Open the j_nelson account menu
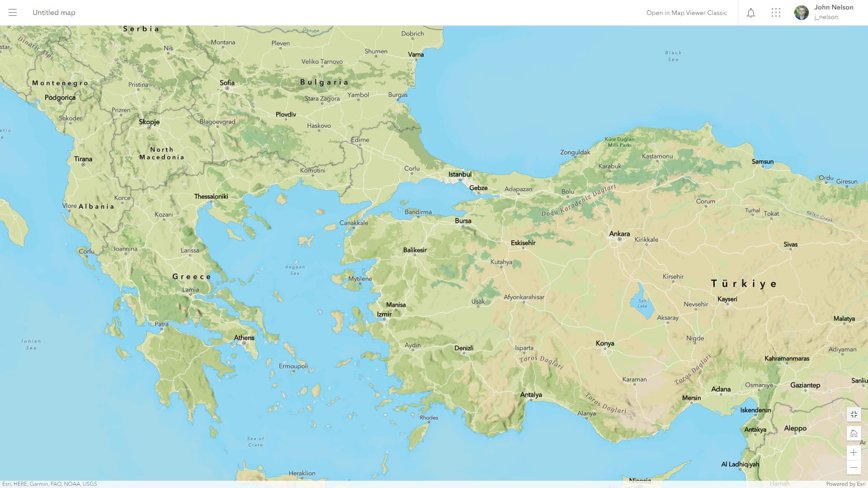 click(x=826, y=17)
